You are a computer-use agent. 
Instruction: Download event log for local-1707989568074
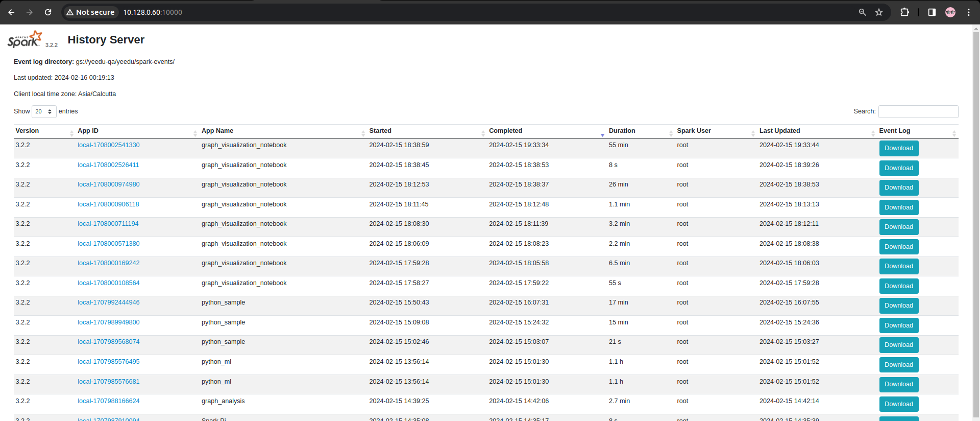click(x=899, y=345)
